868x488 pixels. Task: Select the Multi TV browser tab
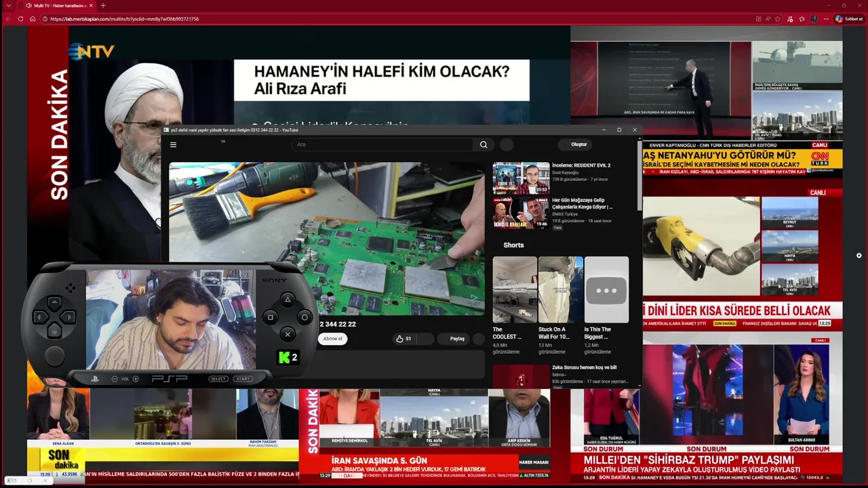[x=56, y=5]
